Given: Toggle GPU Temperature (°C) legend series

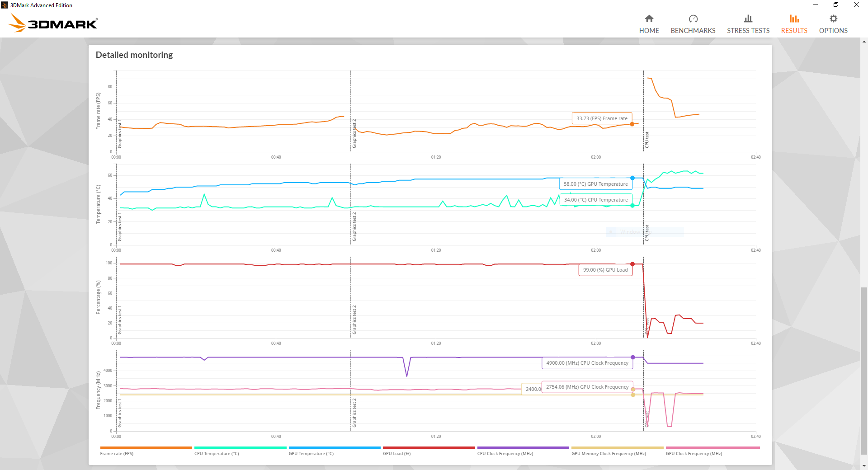Looking at the screenshot, I should point(311,453).
